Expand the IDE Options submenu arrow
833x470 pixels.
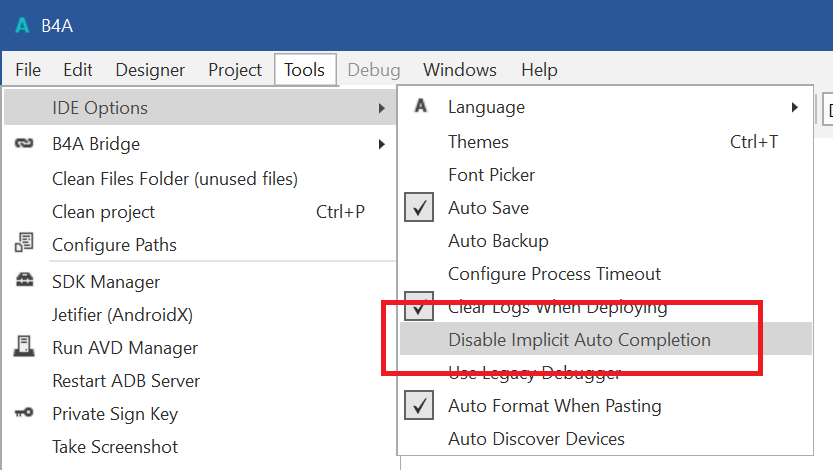point(381,108)
